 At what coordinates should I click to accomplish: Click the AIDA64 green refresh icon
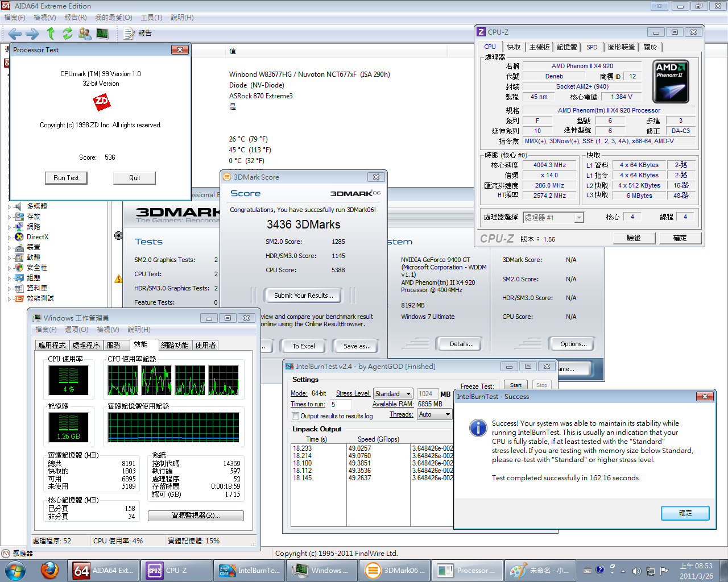(68, 34)
